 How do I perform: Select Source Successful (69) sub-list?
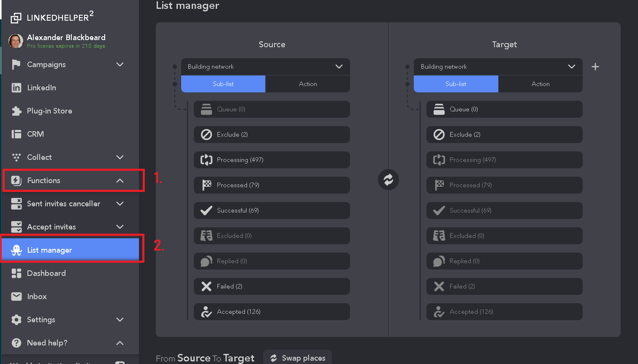click(x=272, y=210)
